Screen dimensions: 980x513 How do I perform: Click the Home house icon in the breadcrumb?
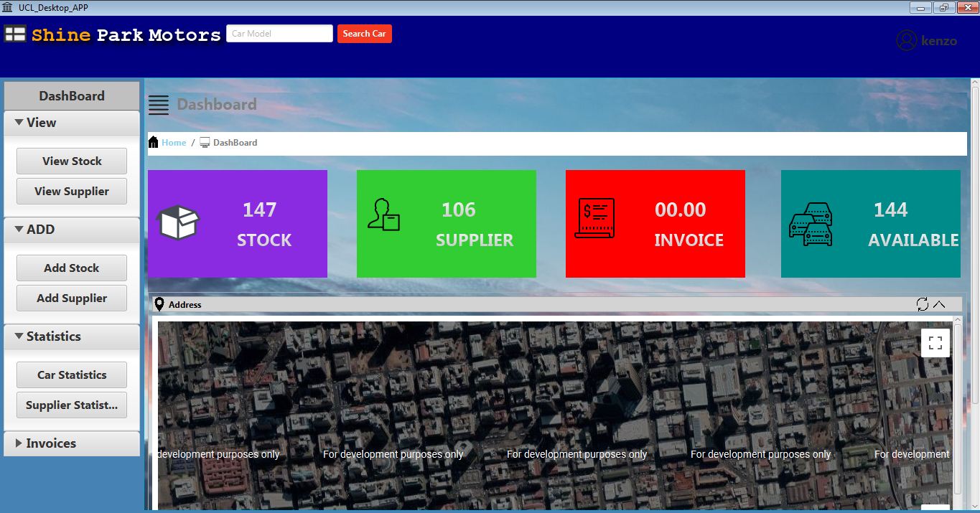pyautogui.click(x=154, y=142)
